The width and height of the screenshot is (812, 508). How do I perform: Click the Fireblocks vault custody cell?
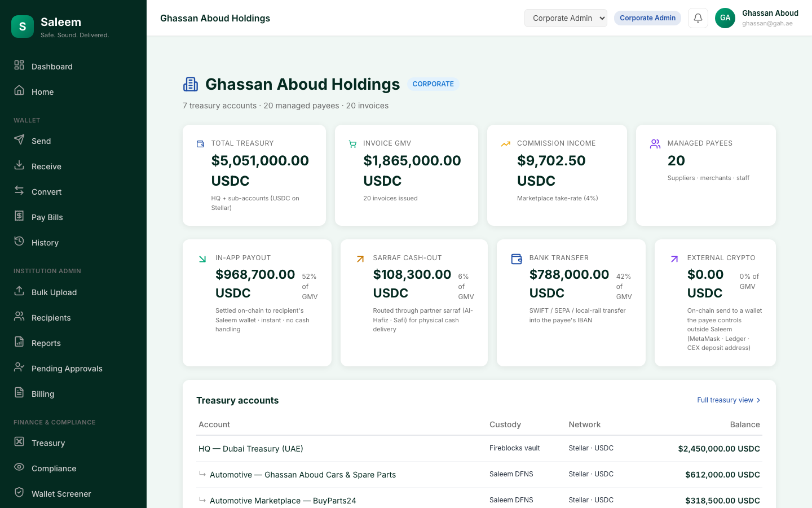(515, 448)
